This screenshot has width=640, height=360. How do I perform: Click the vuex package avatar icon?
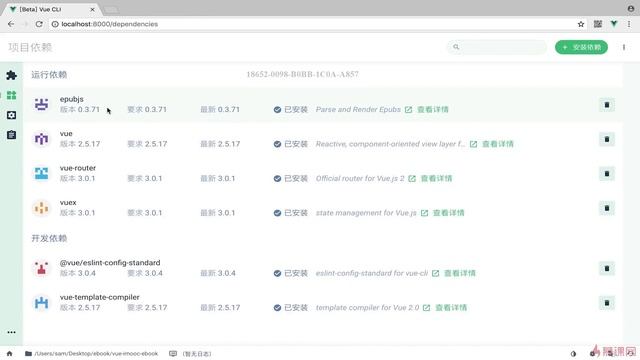pyautogui.click(x=41, y=208)
